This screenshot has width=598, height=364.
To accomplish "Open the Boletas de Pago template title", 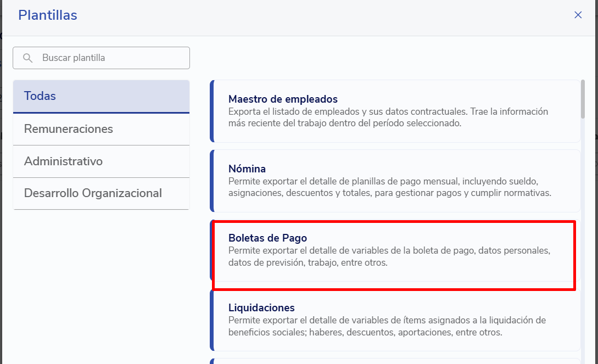I will (x=267, y=238).
